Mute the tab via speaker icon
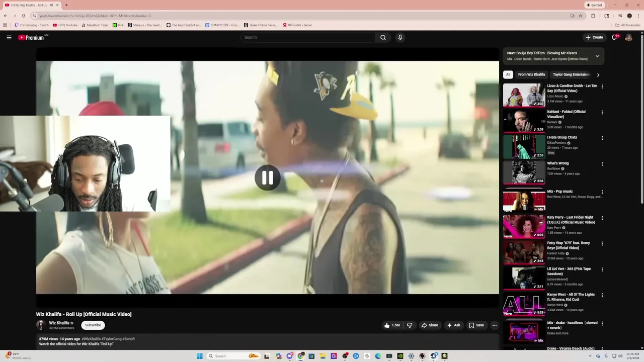The height and width of the screenshot is (362, 644). pyautogui.click(x=51, y=5)
